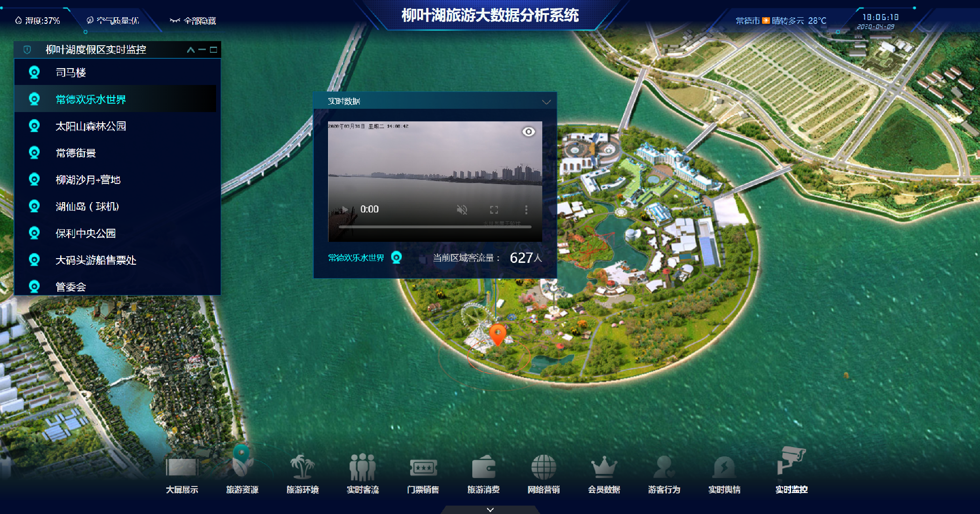Open the 会员数据 crown icon

(x=604, y=467)
